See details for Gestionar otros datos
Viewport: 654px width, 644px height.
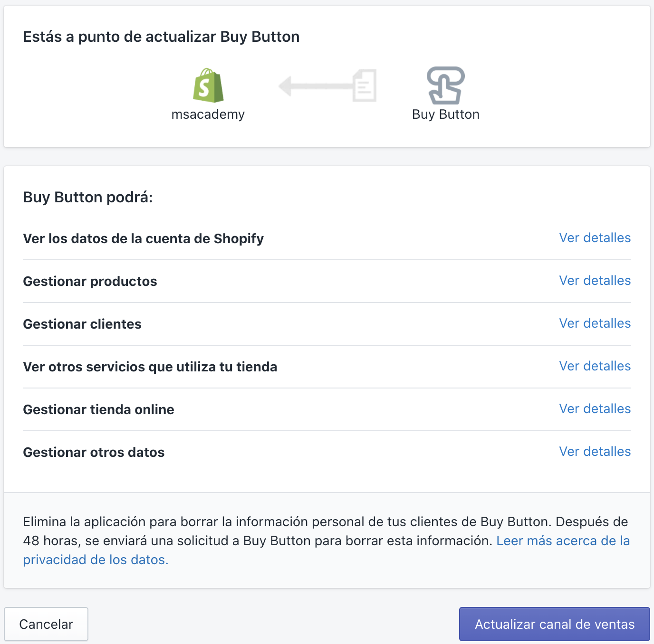pyautogui.click(x=595, y=452)
